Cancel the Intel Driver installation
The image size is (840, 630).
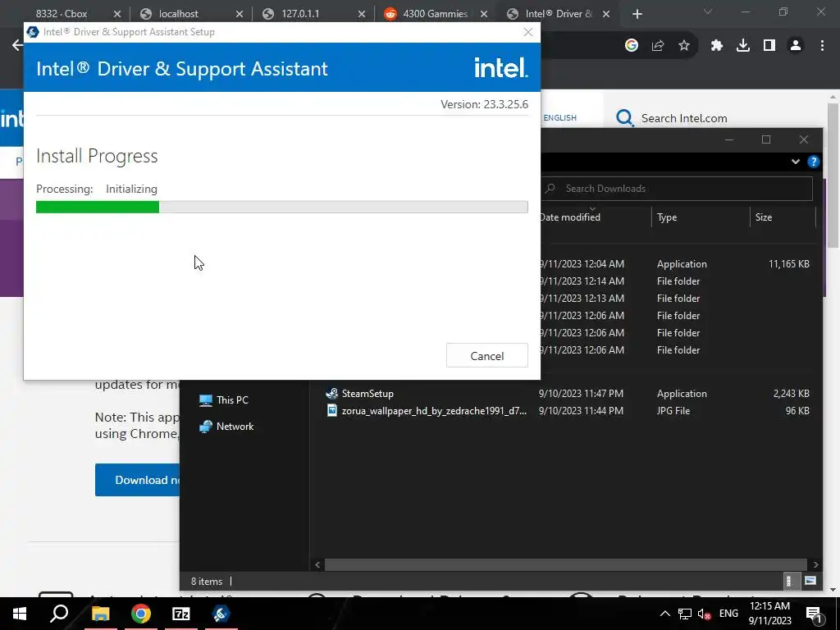coord(486,356)
